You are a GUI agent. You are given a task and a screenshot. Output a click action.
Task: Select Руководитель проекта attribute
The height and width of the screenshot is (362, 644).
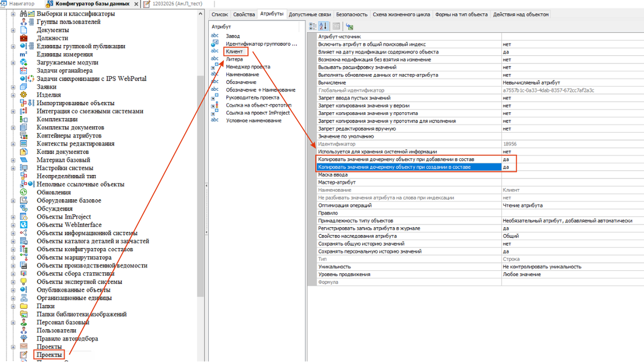tap(253, 98)
